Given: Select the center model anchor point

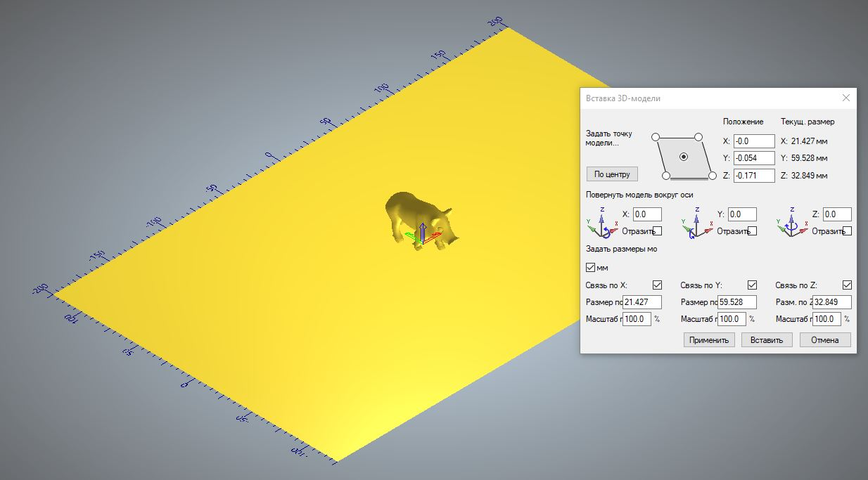Looking at the screenshot, I should [x=683, y=157].
